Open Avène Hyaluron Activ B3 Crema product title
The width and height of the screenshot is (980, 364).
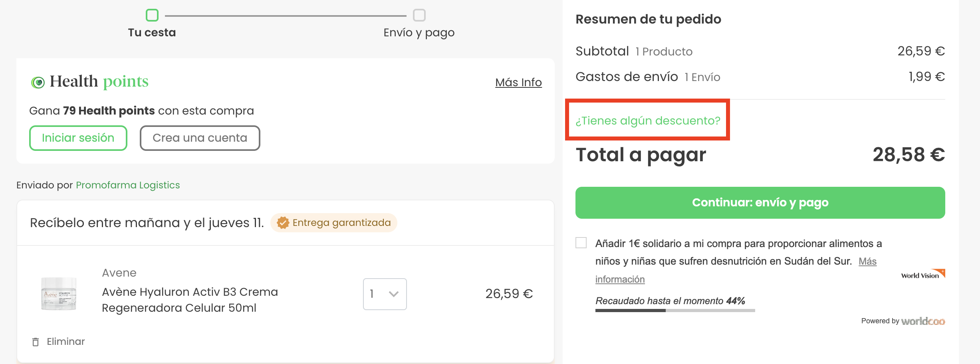190,300
